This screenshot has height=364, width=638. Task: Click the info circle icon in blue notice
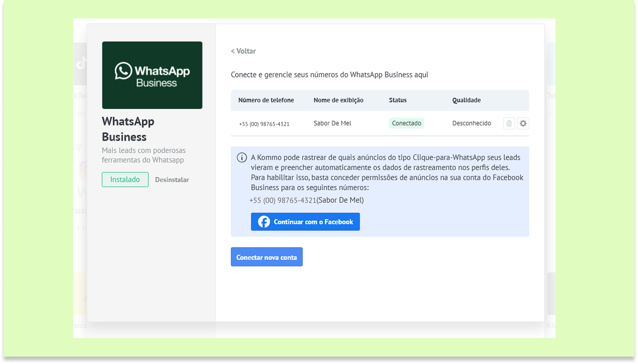click(x=242, y=157)
